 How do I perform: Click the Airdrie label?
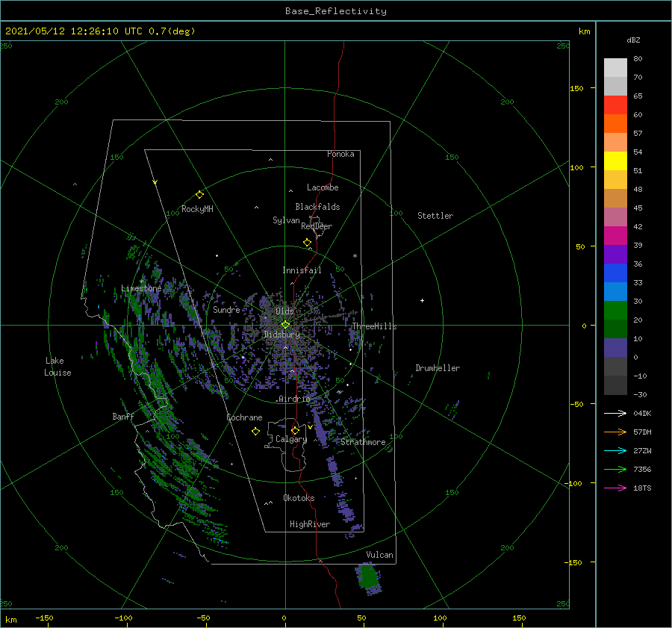[x=294, y=399]
